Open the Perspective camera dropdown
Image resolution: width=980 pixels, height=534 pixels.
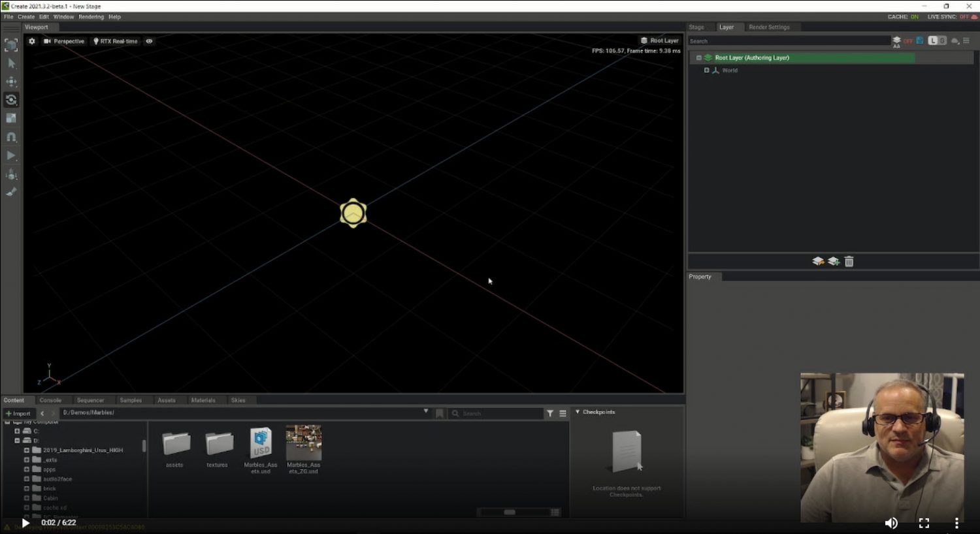pos(64,41)
